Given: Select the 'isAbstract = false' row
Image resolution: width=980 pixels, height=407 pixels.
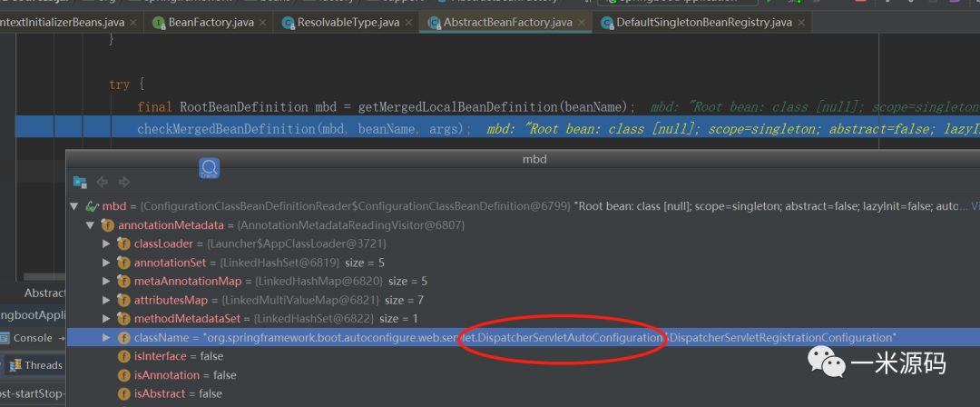Looking at the screenshot, I should click(524, 394).
